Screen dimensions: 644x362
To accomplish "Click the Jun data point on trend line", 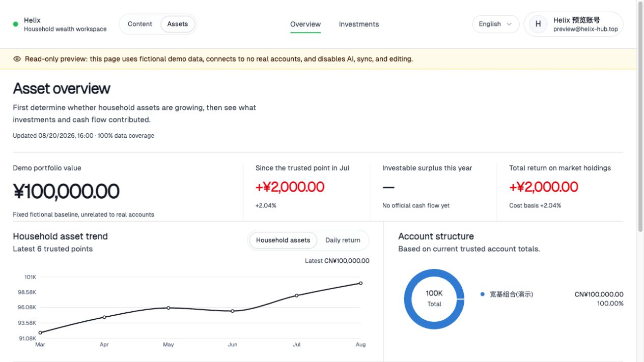I will click(x=233, y=311).
